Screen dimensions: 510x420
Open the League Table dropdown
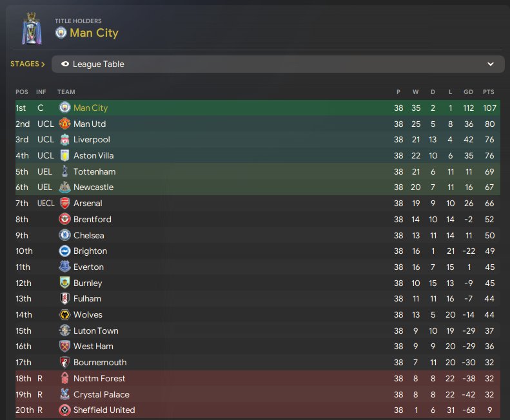coord(491,64)
